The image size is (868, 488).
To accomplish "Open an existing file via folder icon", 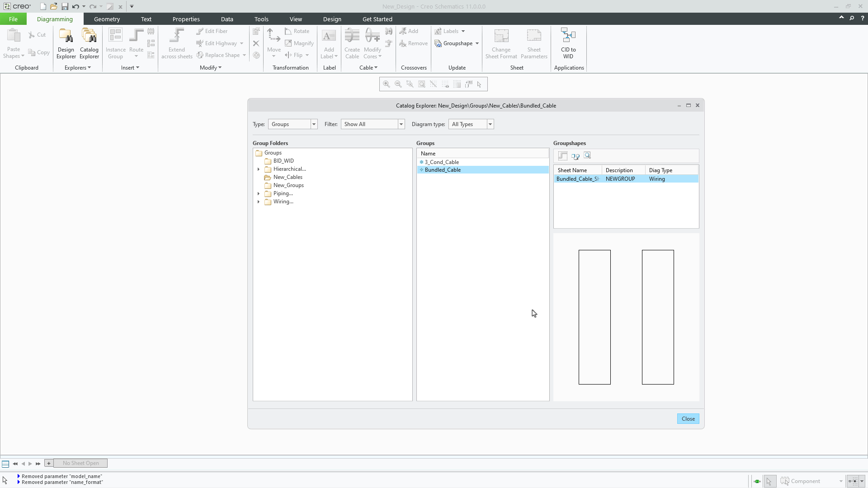I will point(54,6).
